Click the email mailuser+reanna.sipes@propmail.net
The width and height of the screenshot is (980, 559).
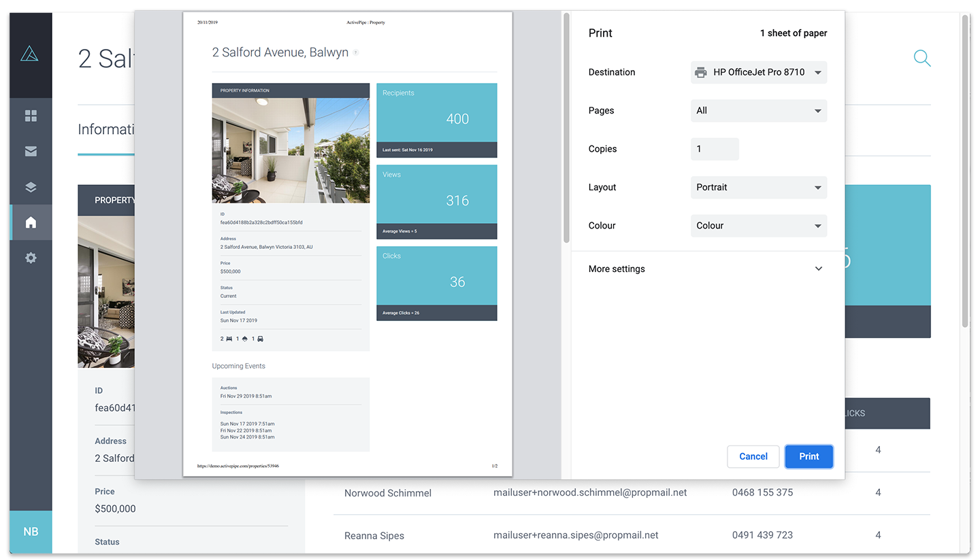(576, 535)
